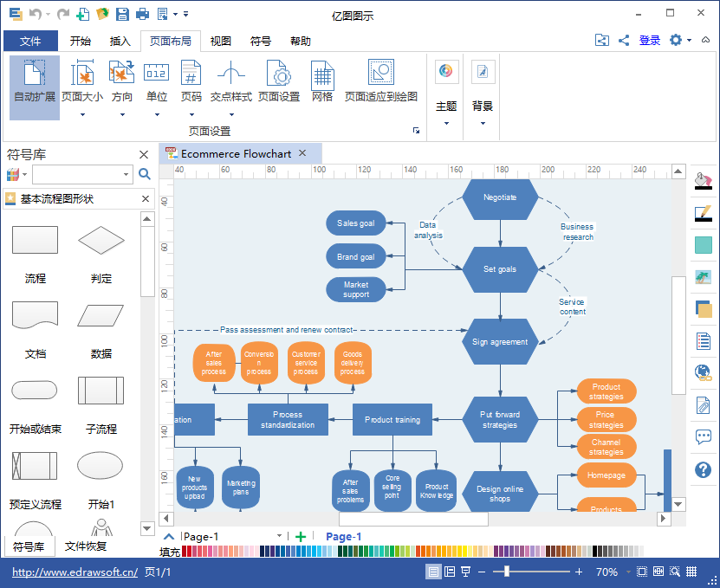Select the Data (数据) parallelogram shape
The image size is (720, 588).
[x=101, y=315]
